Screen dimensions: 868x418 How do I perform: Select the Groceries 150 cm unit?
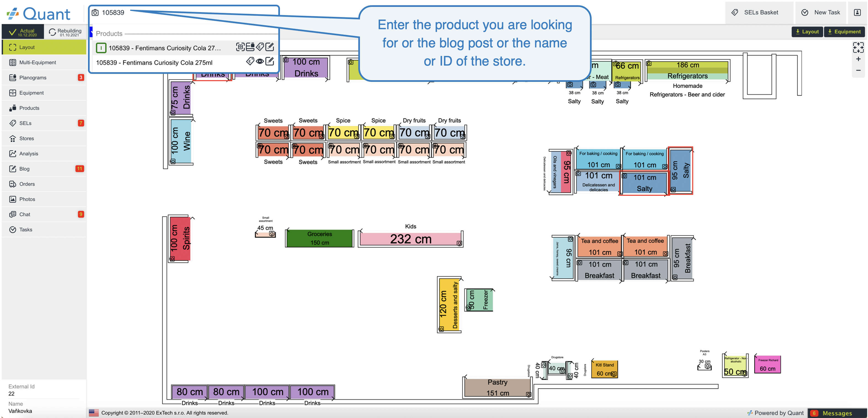point(319,238)
